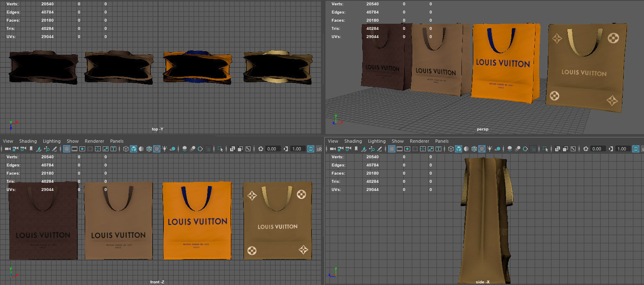644x285 pixels.
Task: Select the orange bag in top view
Action: pyautogui.click(x=197, y=67)
